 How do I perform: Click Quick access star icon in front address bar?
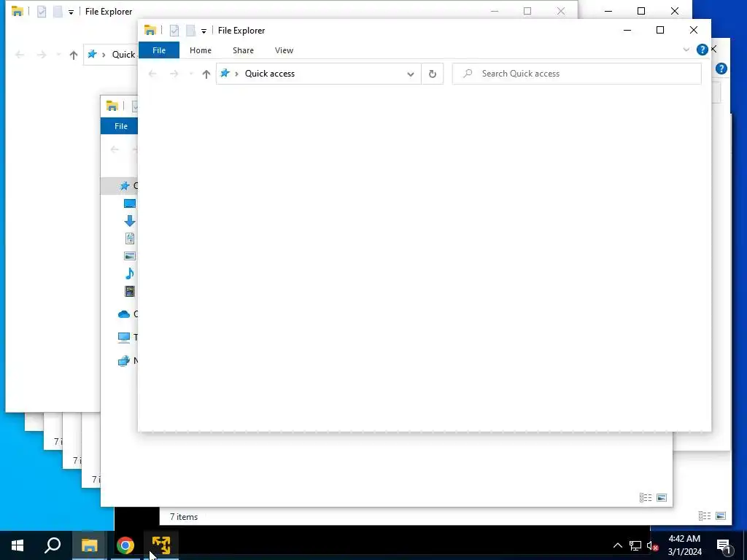tap(225, 74)
